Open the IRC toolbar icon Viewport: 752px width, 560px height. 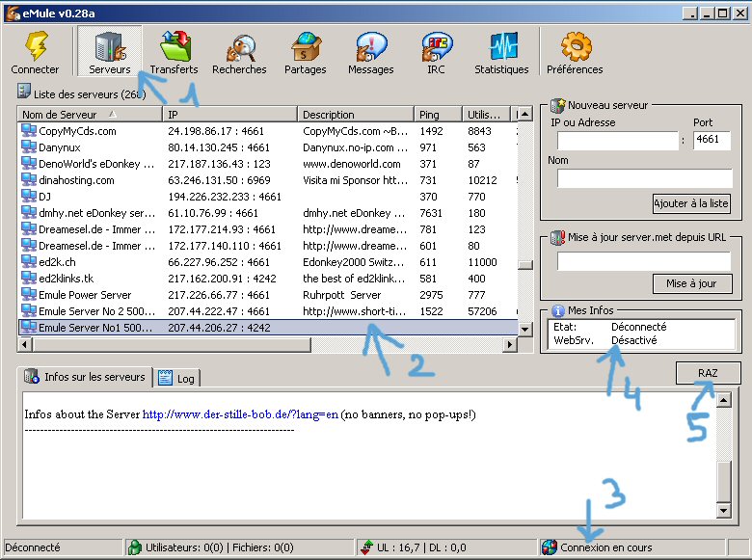point(437,46)
